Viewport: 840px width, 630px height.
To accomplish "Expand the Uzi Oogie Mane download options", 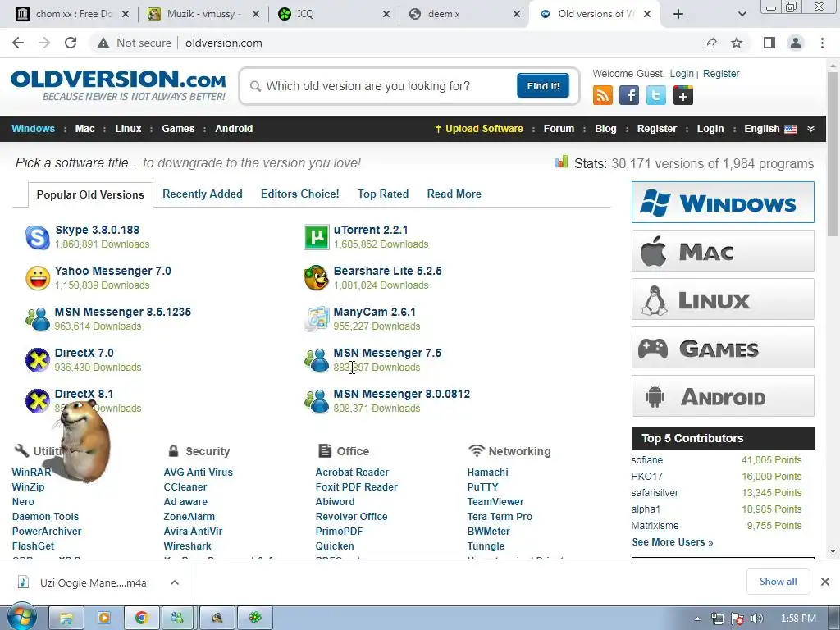I will click(x=175, y=582).
